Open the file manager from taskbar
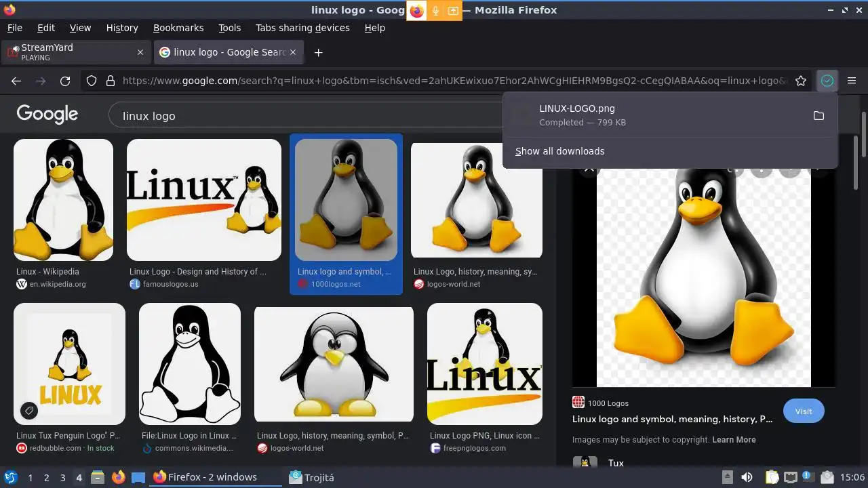The width and height of the screenshot is (868, 488). point(97,477)
